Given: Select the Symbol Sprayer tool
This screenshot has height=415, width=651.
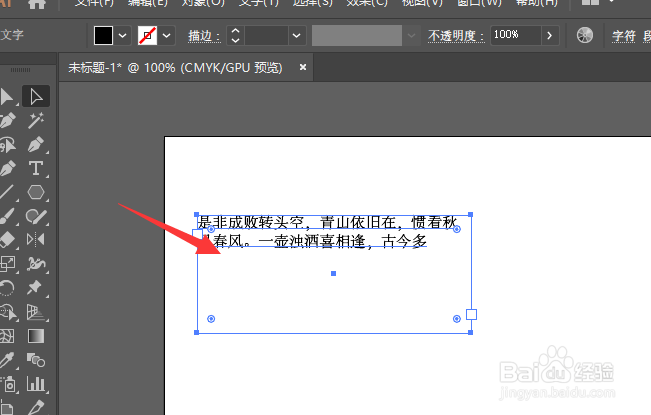Looking at the screenshot, I should (8, 385).
